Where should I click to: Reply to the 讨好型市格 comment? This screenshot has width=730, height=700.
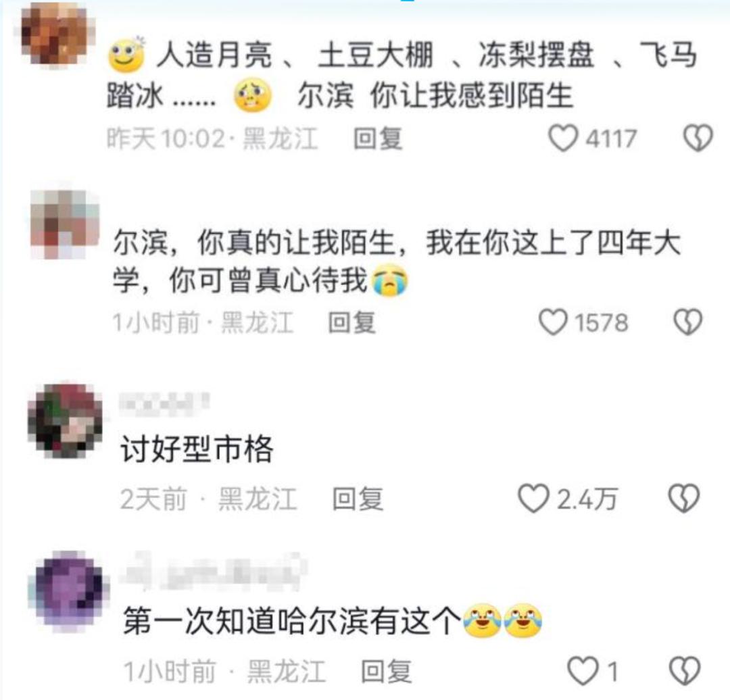(x=358, y=499)
